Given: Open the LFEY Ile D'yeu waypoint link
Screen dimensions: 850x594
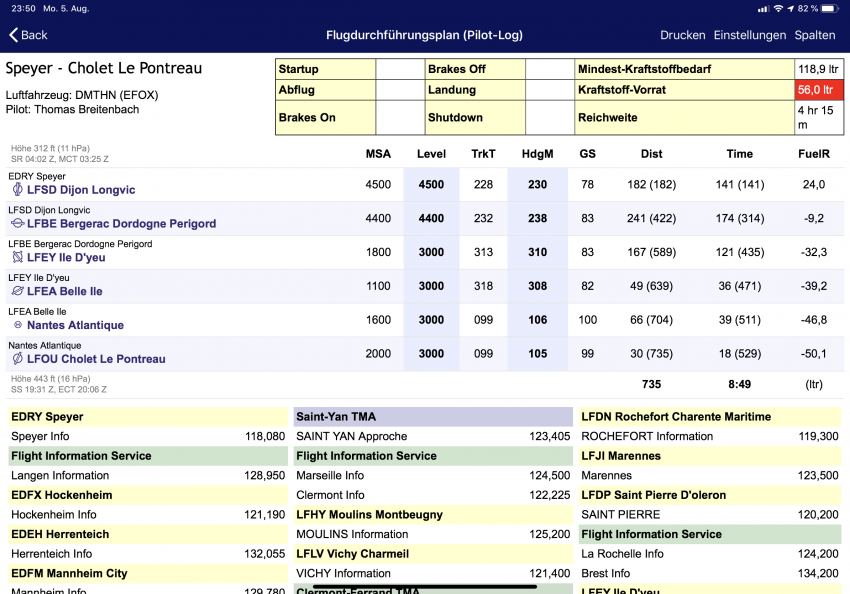Looking at the screenshot, I should pos(66,257).
